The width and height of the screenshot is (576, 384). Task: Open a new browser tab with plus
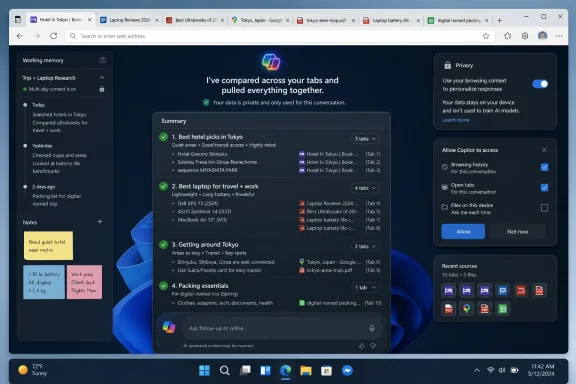click(499, 20)
